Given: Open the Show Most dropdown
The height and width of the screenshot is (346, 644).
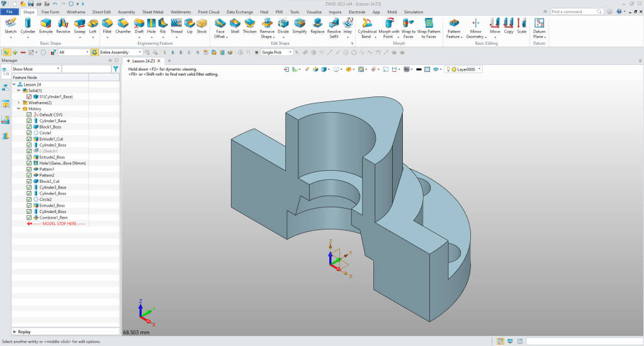Looking at the screenshot, I should [35, 69].
